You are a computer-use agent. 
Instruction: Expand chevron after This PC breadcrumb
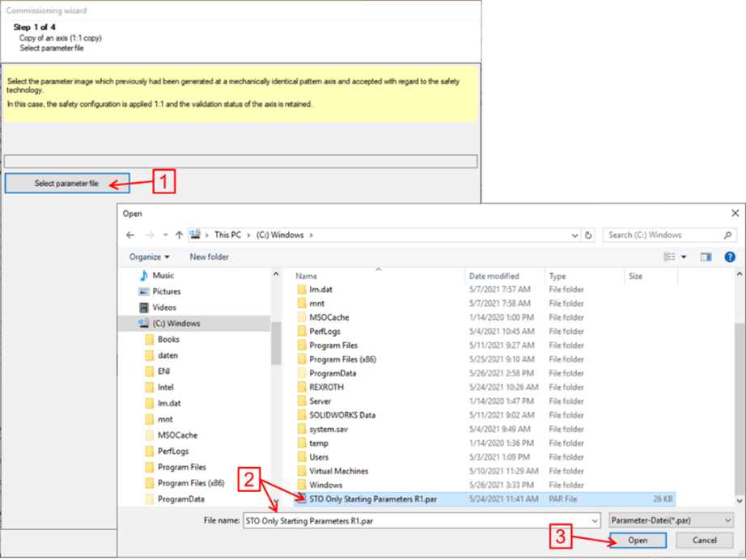(248, 235)
